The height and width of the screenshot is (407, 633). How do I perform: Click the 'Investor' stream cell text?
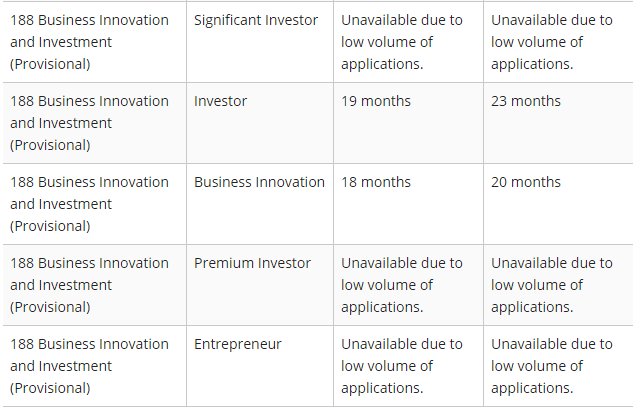point(220,101)
